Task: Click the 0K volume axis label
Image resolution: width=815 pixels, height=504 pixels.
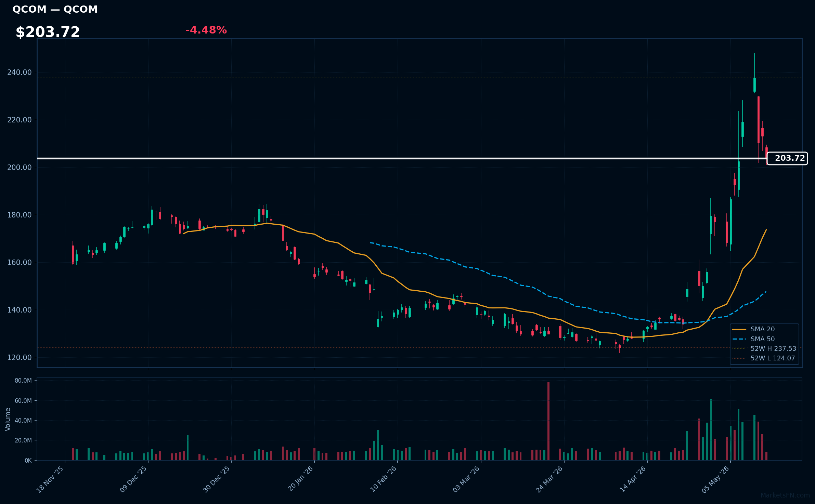Action: (28, 461)
